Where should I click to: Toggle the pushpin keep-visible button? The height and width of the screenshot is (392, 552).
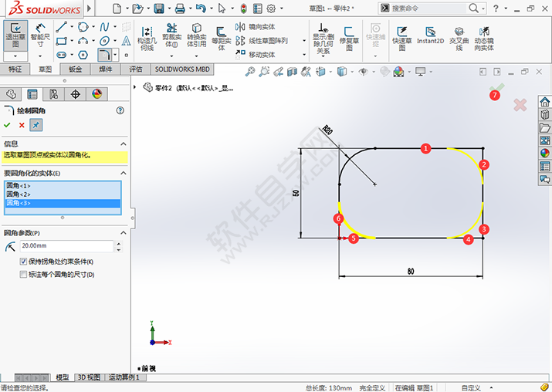36,125
